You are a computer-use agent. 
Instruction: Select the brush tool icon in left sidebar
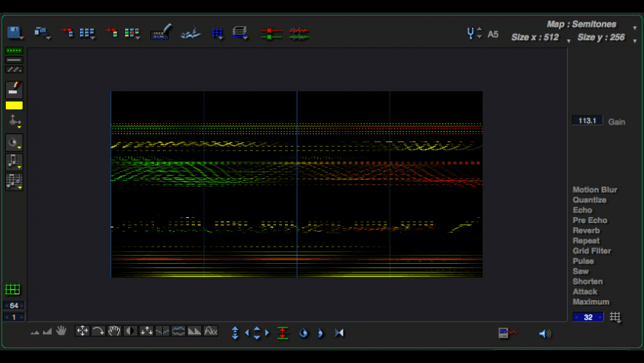(14, 90)
